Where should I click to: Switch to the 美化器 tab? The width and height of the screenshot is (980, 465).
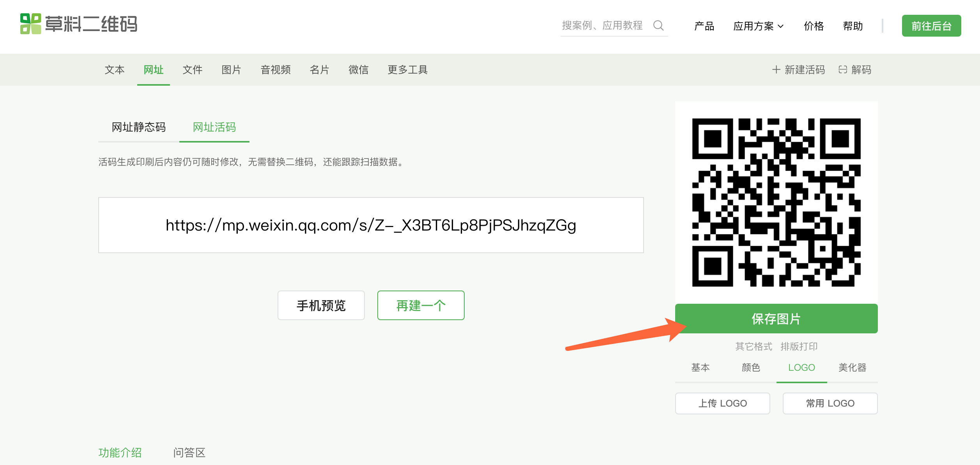point(852,367)
